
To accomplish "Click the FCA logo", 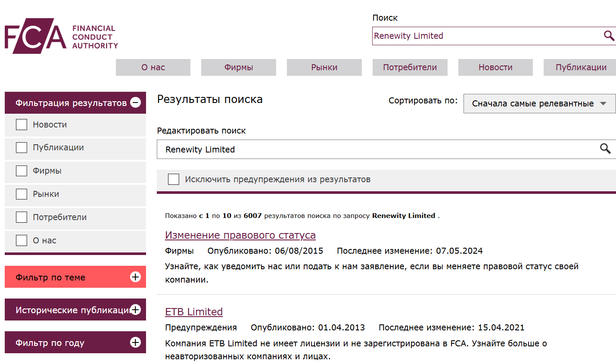I will click(61, 36).
